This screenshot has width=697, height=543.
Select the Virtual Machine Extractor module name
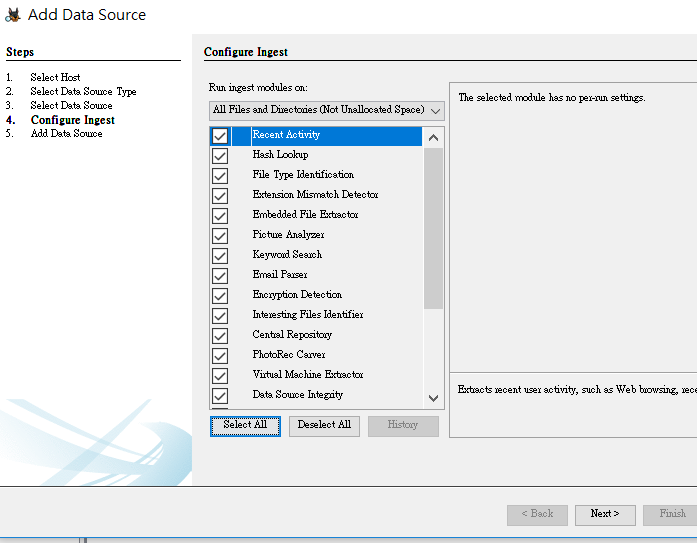pyautogui.click(x=308, y=375)
